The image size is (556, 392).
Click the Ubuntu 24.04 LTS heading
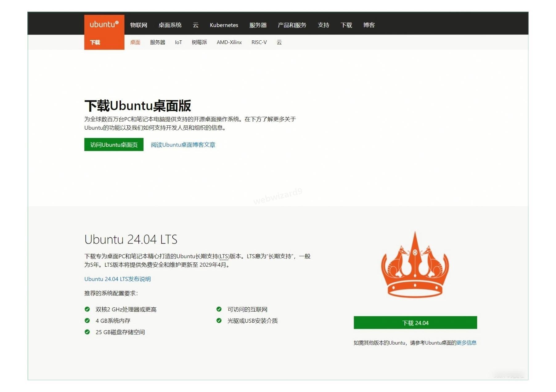click(131, 239)
